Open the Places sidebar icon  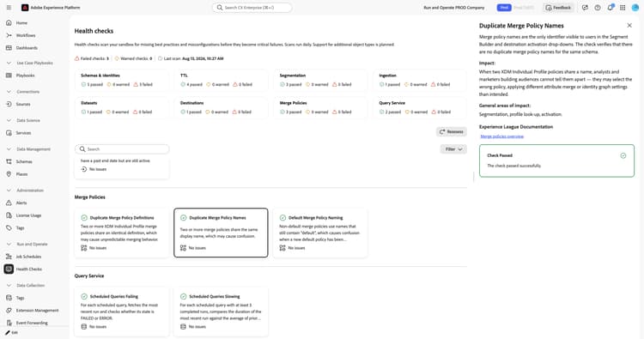[9, 174]
